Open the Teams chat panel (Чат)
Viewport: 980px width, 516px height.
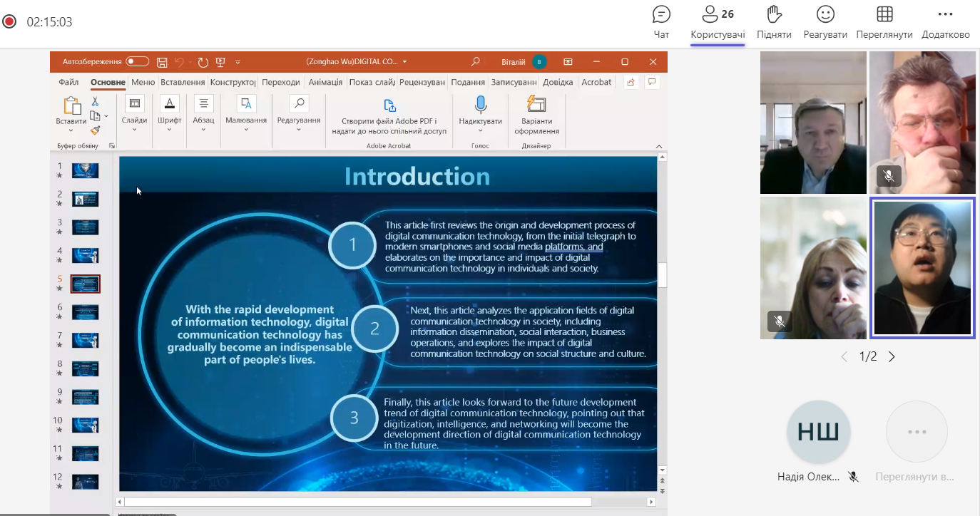661,21
